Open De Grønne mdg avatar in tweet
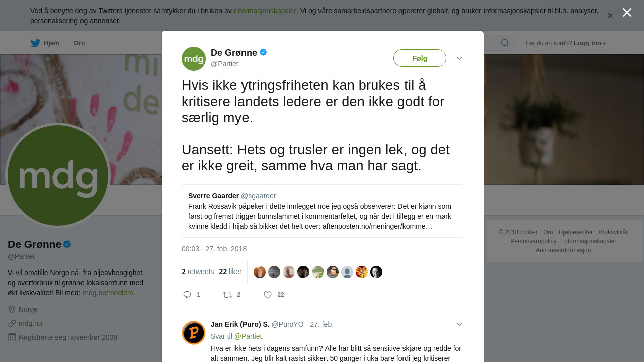The width and height of the screenshot is (644, 362). click(x=194, y=59)
